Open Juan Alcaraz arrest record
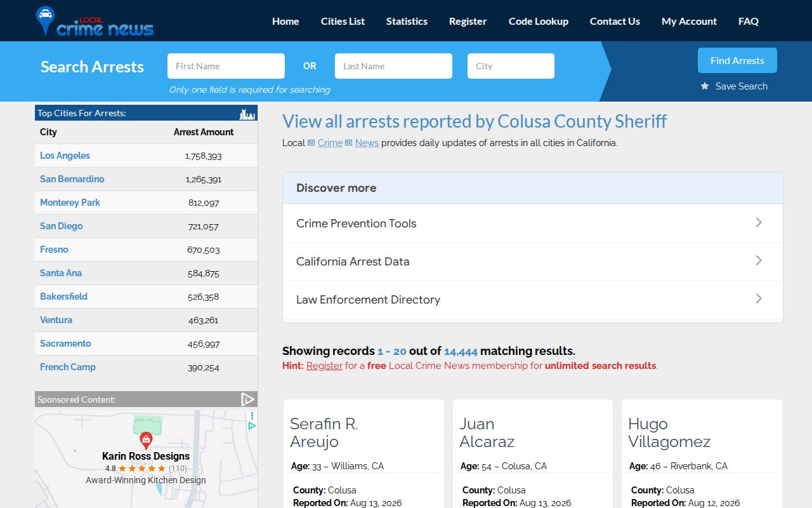This screenshot has height=508, width=812. pos(487,432)
